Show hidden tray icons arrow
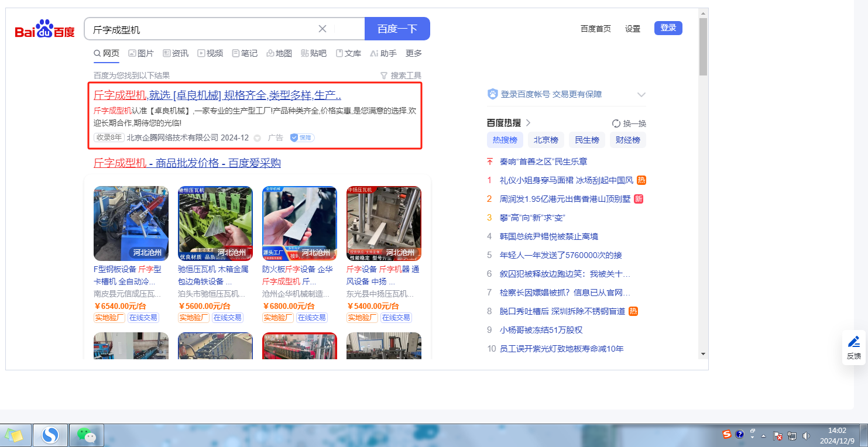The height and width of the screenshot is (447, 868). click(x=763, y=436)
